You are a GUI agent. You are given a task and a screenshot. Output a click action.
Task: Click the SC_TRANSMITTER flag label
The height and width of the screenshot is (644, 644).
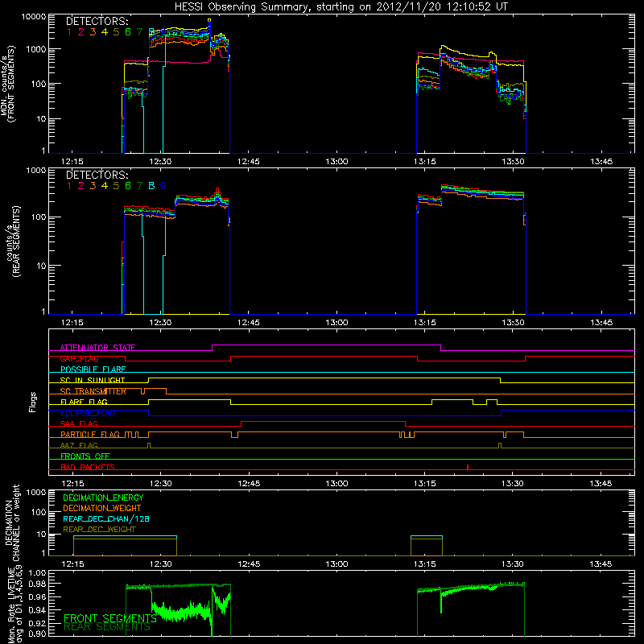(93, 391)
